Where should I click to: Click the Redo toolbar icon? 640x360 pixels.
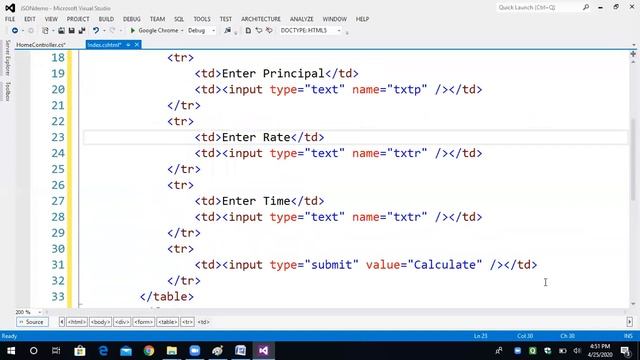pyautogui.click(x=112, y=31)
